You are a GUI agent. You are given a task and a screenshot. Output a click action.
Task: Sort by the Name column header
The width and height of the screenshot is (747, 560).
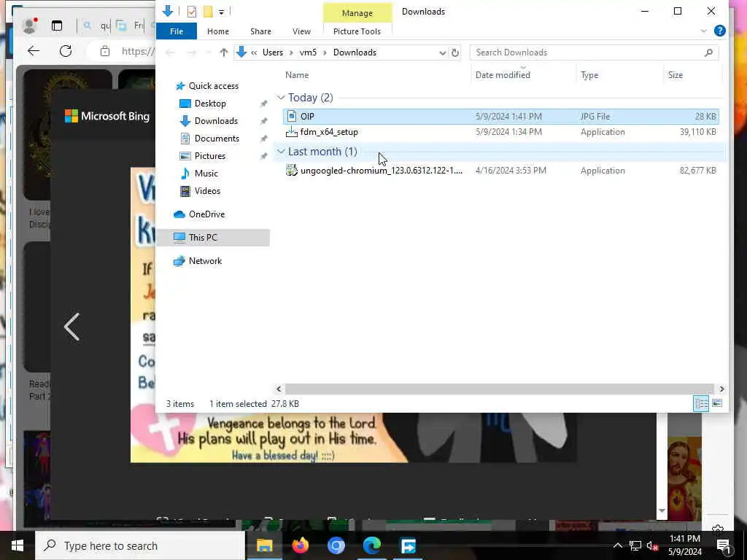pyautogui.click(x=297, y=75)
